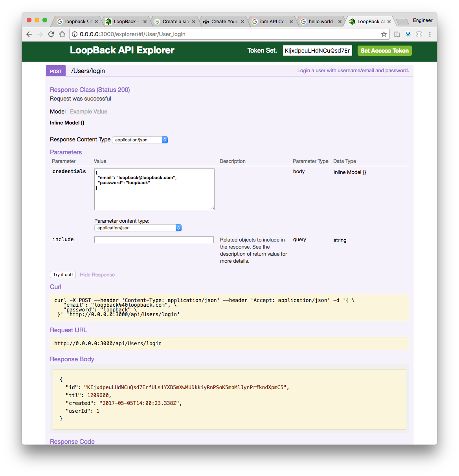Close the 'hello world' tab
The image size is (459, 476).
coord(340,22)
